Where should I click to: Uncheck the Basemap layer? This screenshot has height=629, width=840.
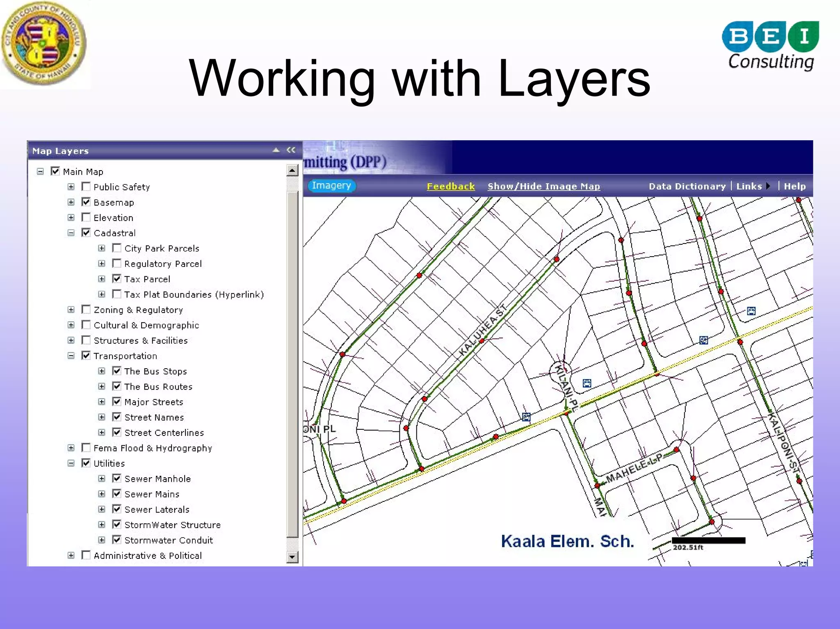86,202
